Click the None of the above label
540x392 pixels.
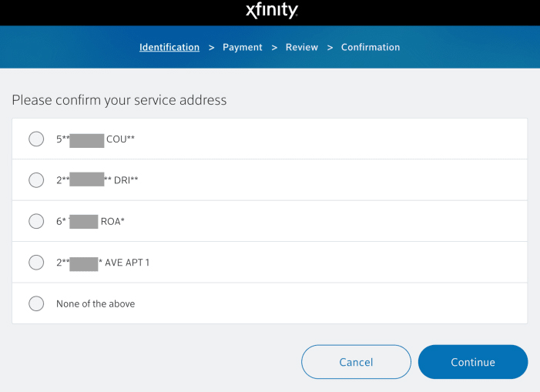click(96, 303)
